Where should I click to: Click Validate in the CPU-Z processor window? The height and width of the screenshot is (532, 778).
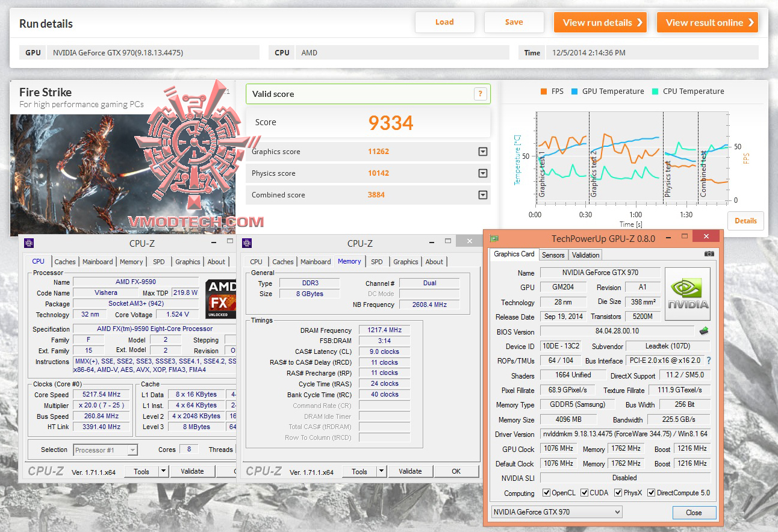(192, 472)
